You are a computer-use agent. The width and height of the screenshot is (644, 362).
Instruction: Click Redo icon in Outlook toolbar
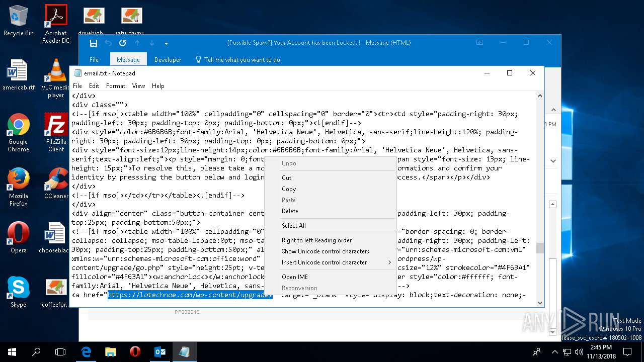(122, 43)
